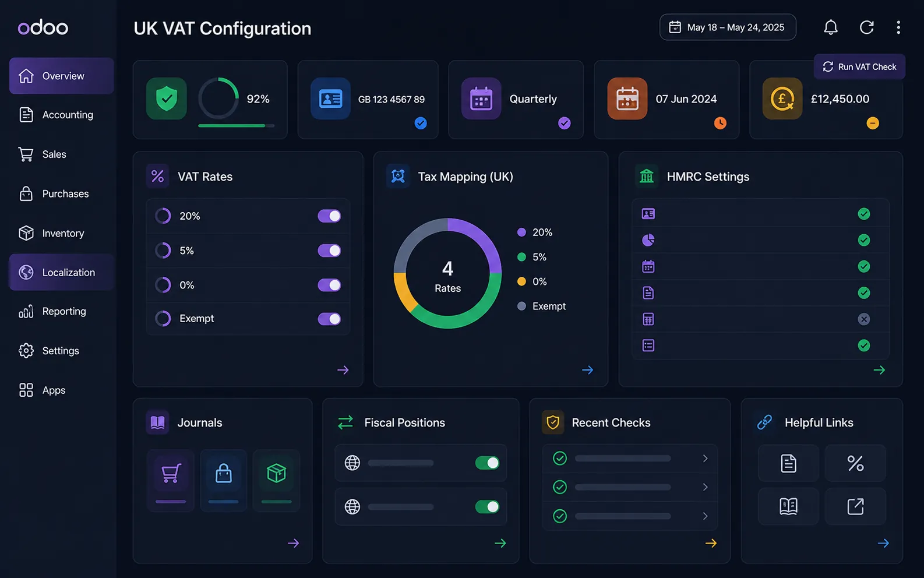
Task: Click the green progress bar under 92%
Action: [x=236, y=126]
